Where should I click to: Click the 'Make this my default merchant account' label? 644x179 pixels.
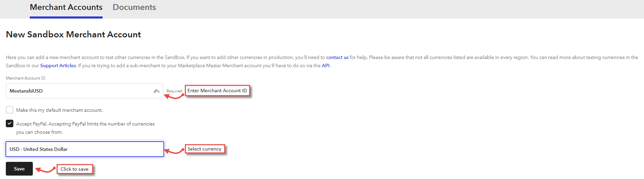pos(59,110)
